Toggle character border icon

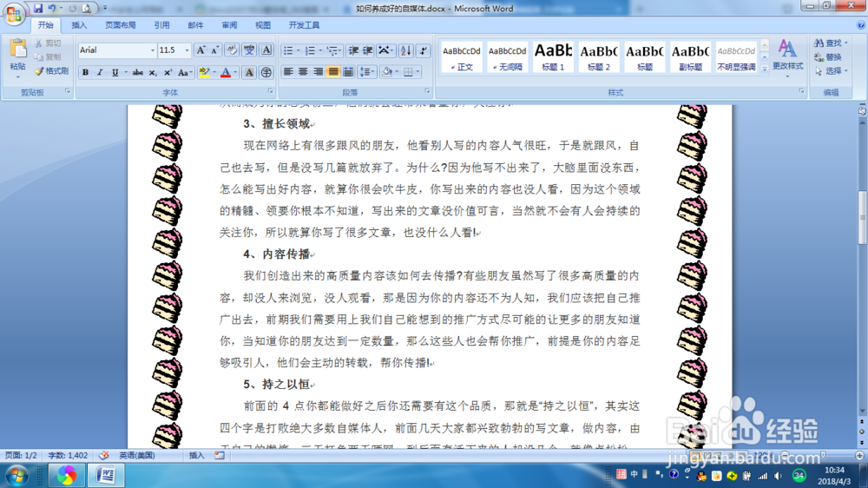pos(266,50)
